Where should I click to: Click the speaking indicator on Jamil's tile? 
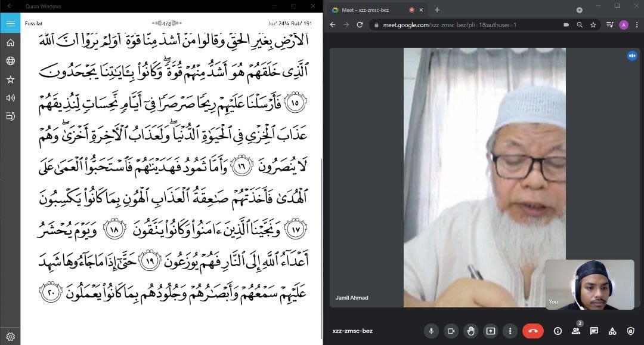(x=631, y=56)
